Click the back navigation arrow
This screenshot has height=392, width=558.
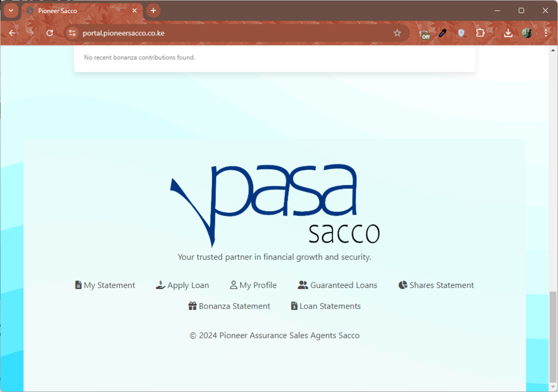tap(12, 33)
